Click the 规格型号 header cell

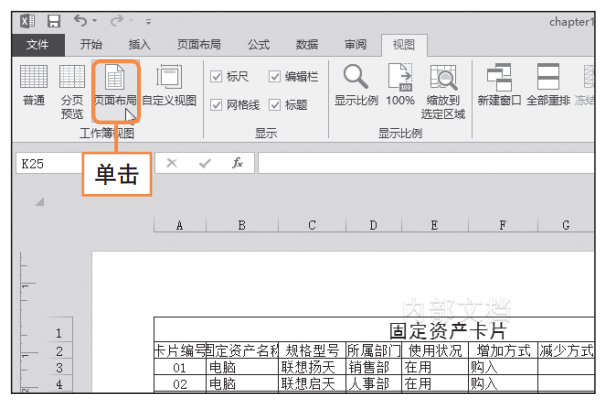coord(312,351)
